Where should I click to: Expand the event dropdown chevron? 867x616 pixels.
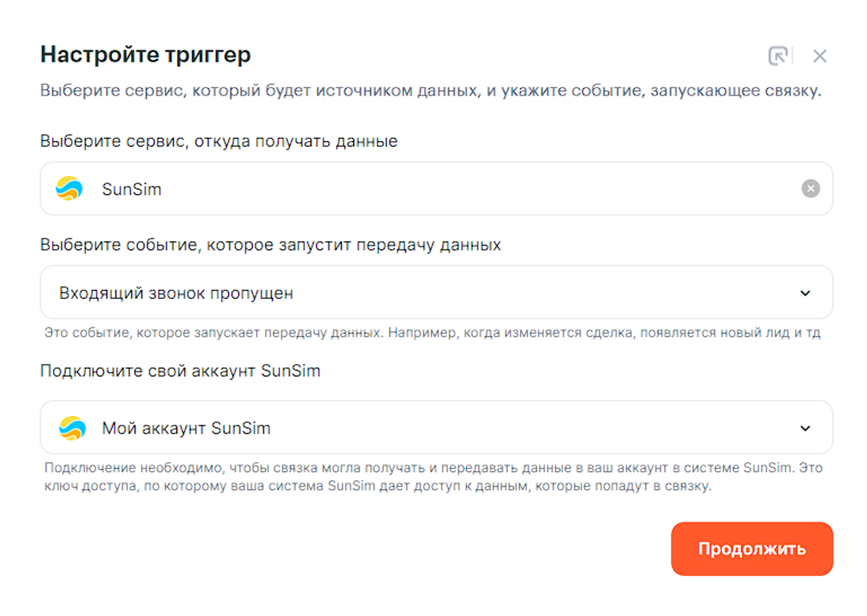click(805, 293)
